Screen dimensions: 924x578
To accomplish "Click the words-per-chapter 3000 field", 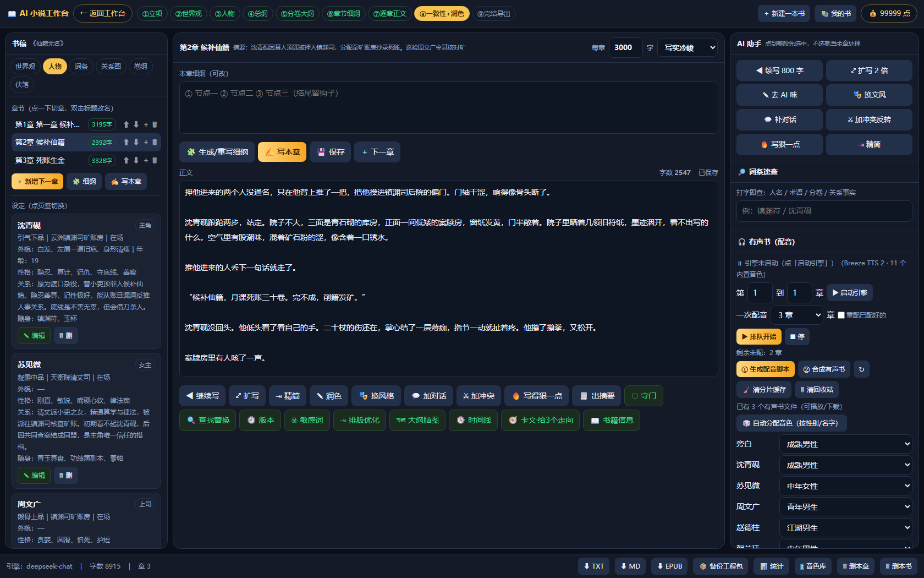I will [x=625, y=48].
